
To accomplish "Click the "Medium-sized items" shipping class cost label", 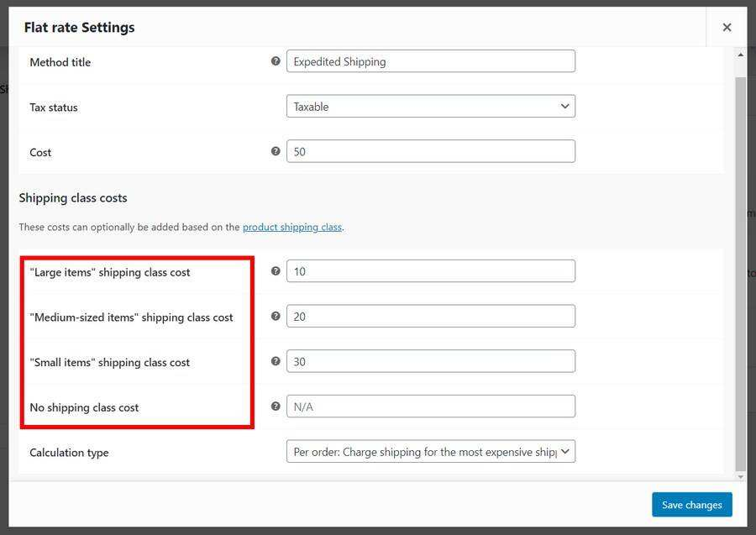I will tap(131, 317).
